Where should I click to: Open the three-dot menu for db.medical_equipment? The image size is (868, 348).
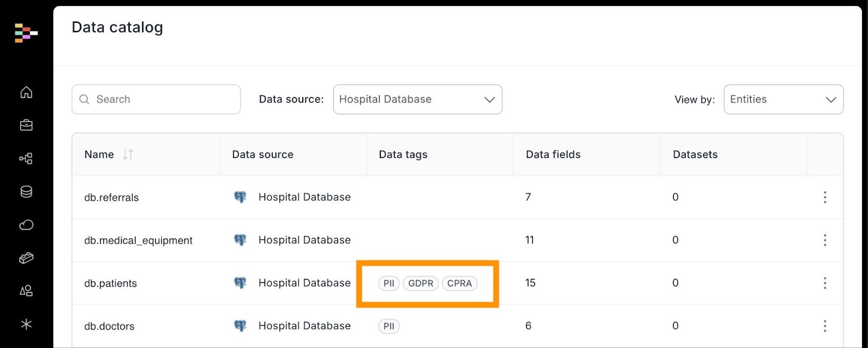click(825, 240)
